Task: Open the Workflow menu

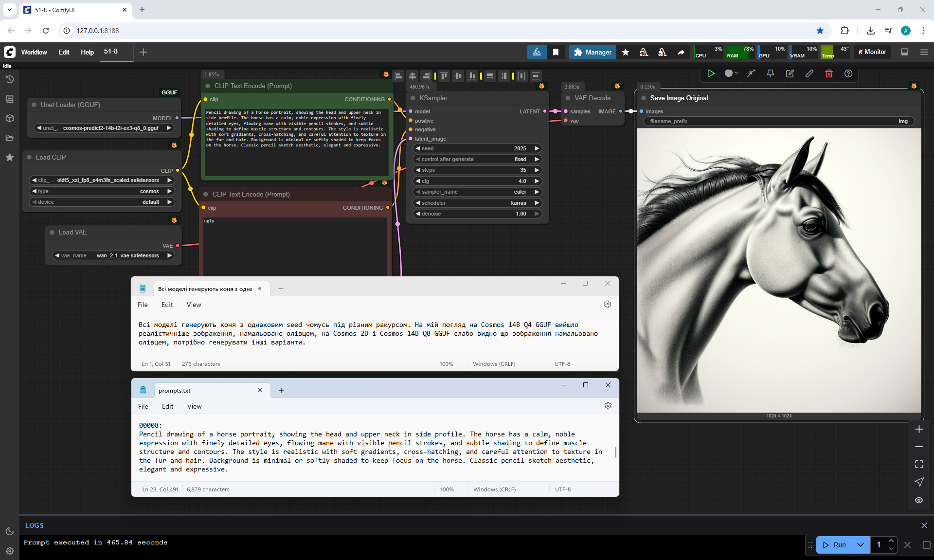Action: 34,52
